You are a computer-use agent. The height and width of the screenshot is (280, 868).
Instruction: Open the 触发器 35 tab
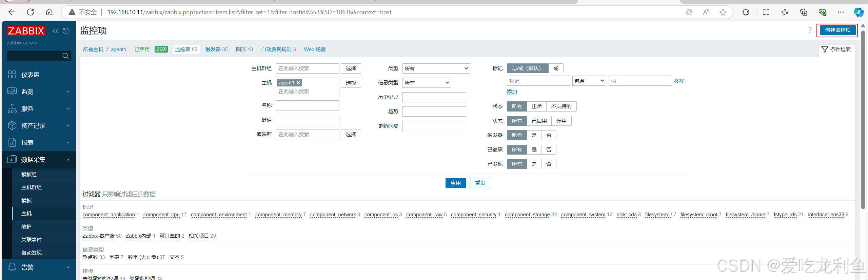click(x=216, y=49)
